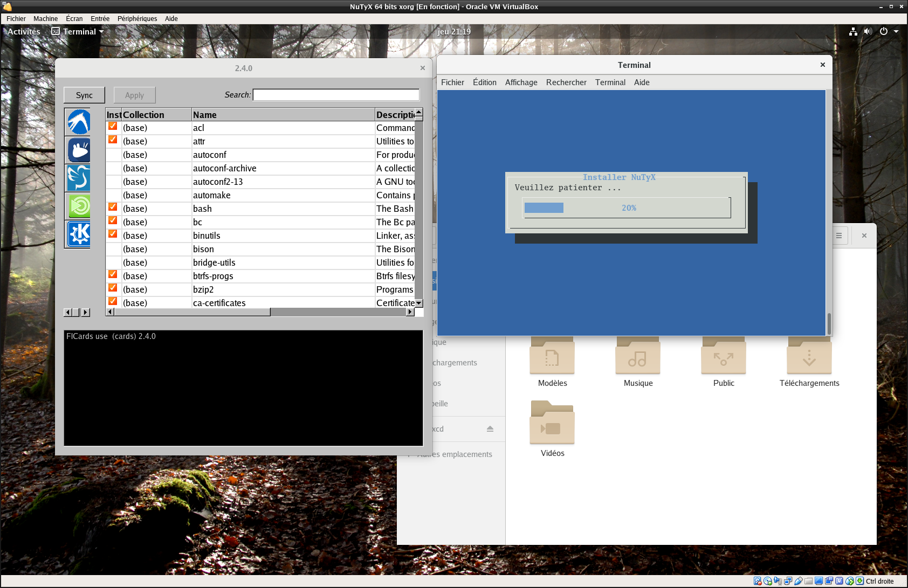
Task: Click the clock jeu 21:19
Action: 454,32
